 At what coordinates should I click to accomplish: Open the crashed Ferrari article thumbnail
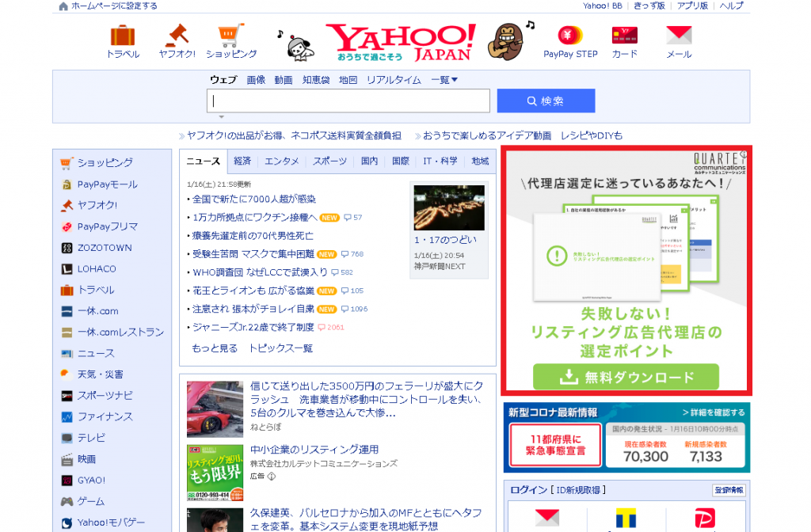coord(215,409)
